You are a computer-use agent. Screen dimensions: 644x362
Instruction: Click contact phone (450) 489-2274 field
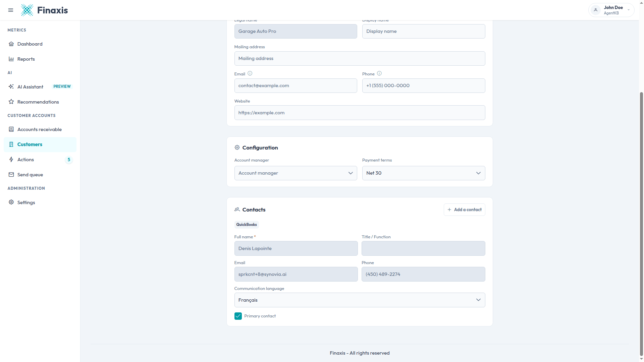423,274
